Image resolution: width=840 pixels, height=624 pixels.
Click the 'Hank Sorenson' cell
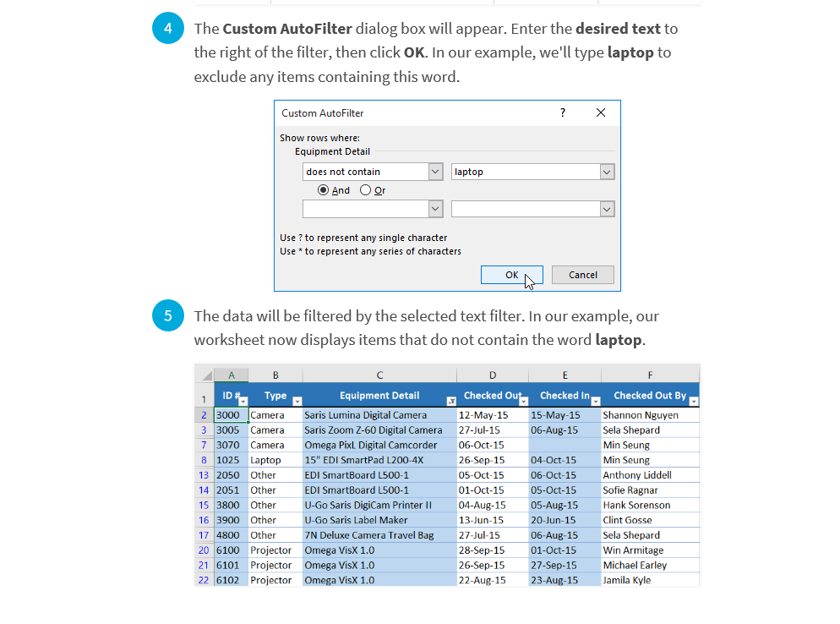coord(651,505)
